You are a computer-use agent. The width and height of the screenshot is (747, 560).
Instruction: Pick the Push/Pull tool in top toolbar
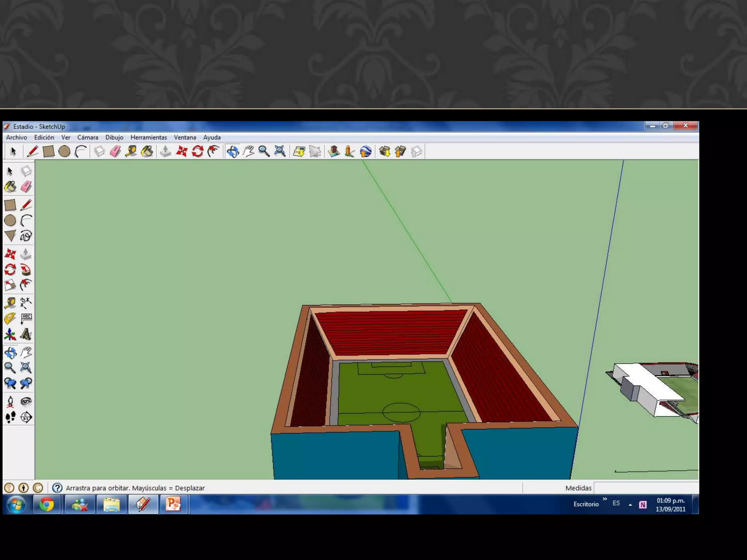(x=165, y=151)
